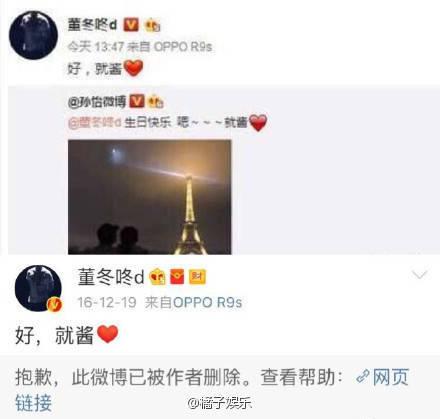Open the @孙怡微博 username in the repost
The image size is (440, 419).
click(x=97, y=101)
